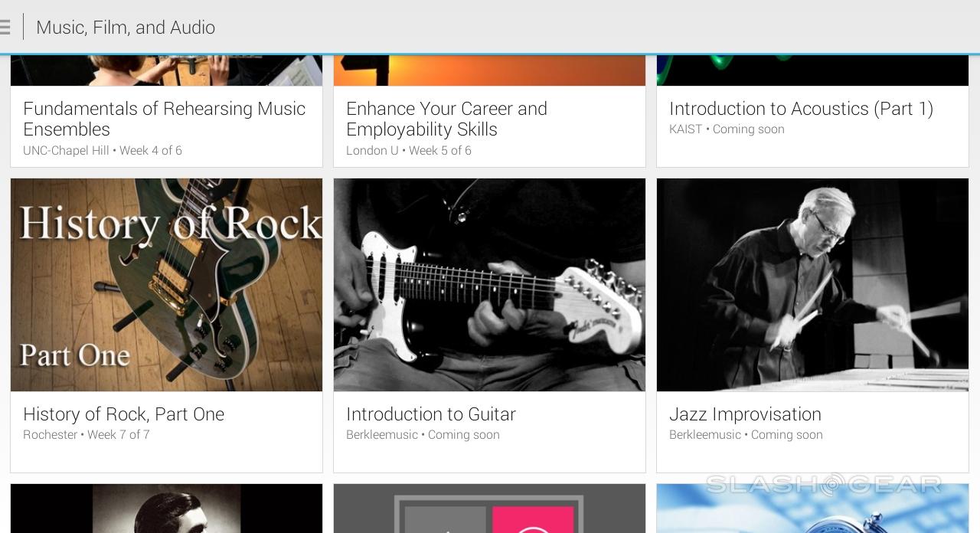Select Enhance Your Career and Employability Skills
Viewport: 980px width, 533px height.
pos(446,119)
